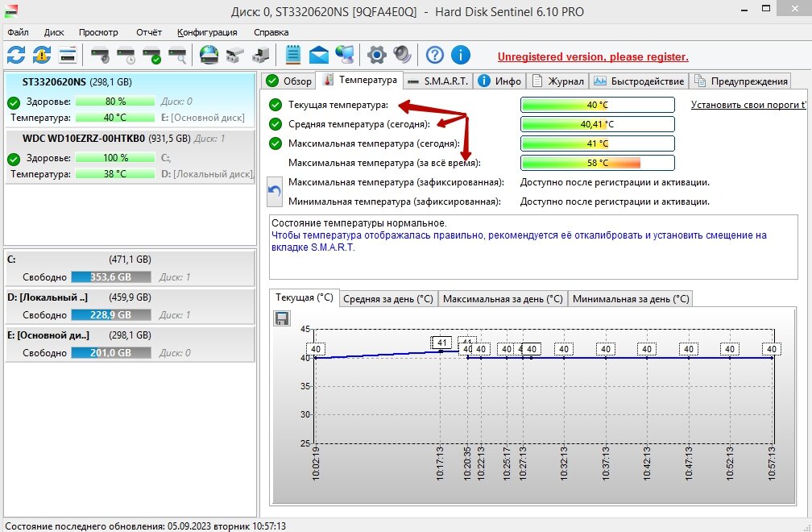Image resolution: width=812 pixels, height=532 pixels.
Task: Select the WDC WD10EZRZ-00HTKB0 disk
Action: 130,156
